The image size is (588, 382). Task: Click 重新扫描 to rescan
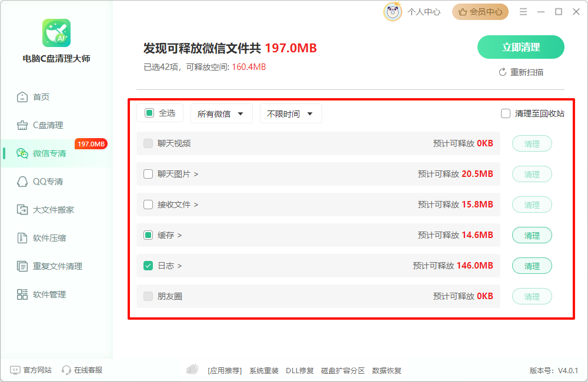click(521, 72)
